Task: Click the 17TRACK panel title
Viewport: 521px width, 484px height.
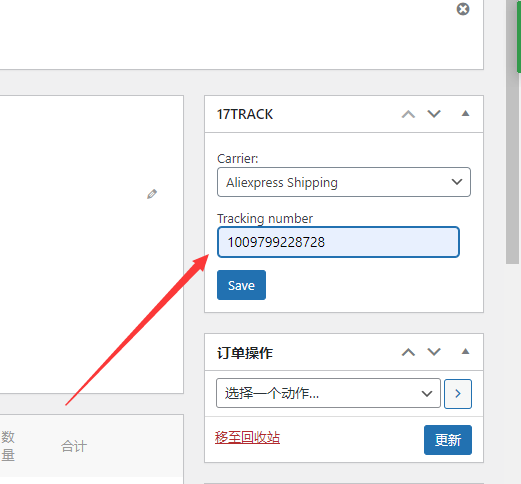Action: click(x=245, y=114)
